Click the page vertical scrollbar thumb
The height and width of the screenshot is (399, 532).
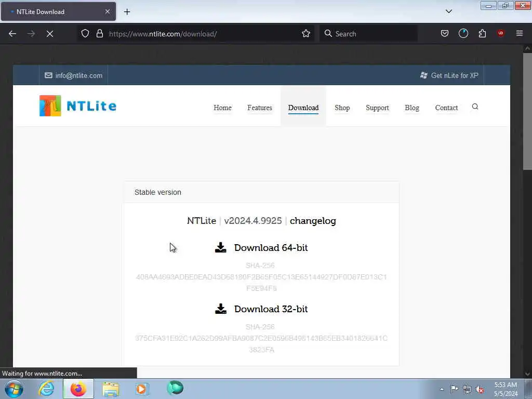(x=527, y=111)
